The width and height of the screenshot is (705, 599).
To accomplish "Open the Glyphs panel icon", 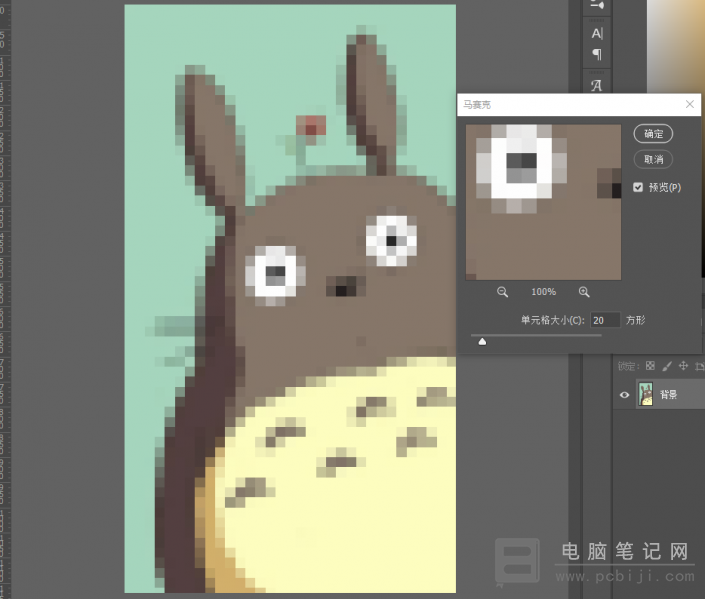I will [597, 85].
